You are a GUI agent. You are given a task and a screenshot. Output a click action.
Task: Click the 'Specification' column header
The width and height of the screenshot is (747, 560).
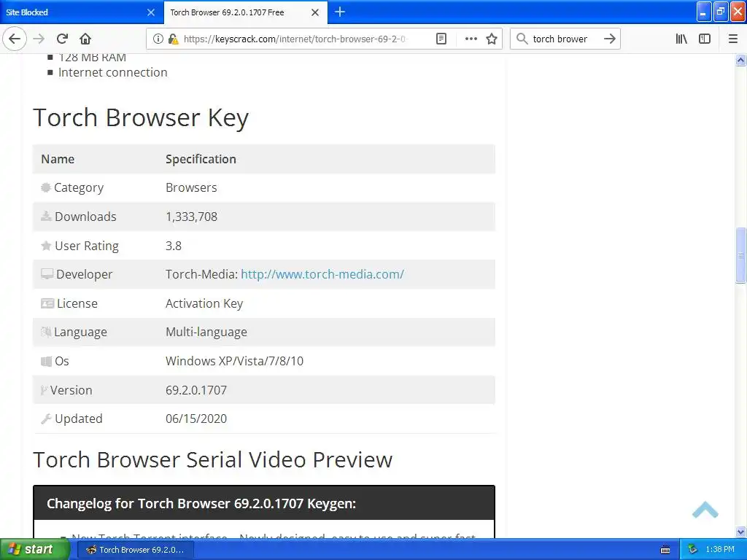pos(201,159)
